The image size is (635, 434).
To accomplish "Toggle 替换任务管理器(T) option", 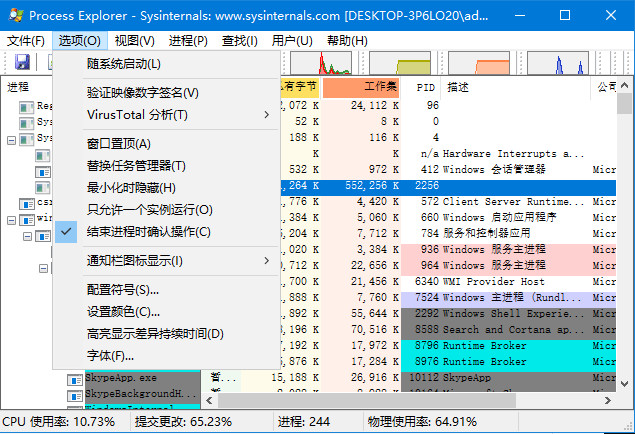I will click(x=166, y=166).
